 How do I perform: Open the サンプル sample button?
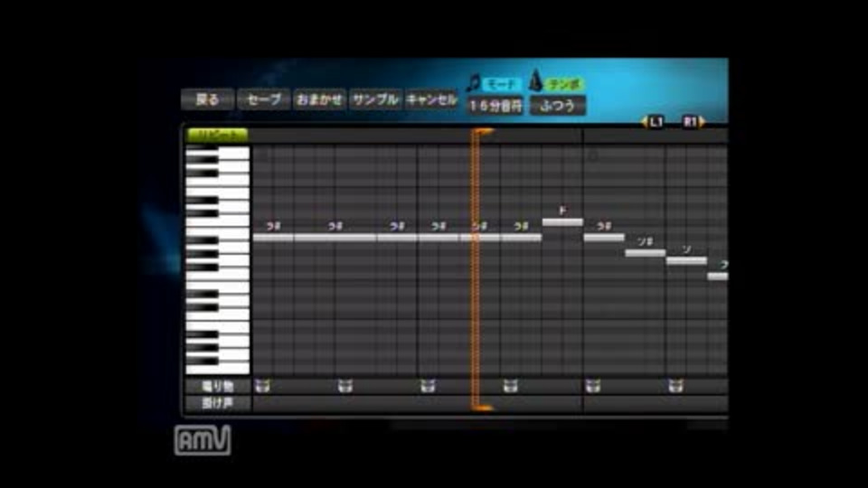click(375, 99)
